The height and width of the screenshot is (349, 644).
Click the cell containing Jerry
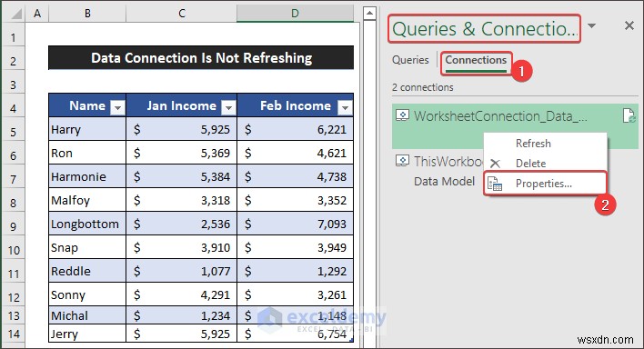(87, 334)
